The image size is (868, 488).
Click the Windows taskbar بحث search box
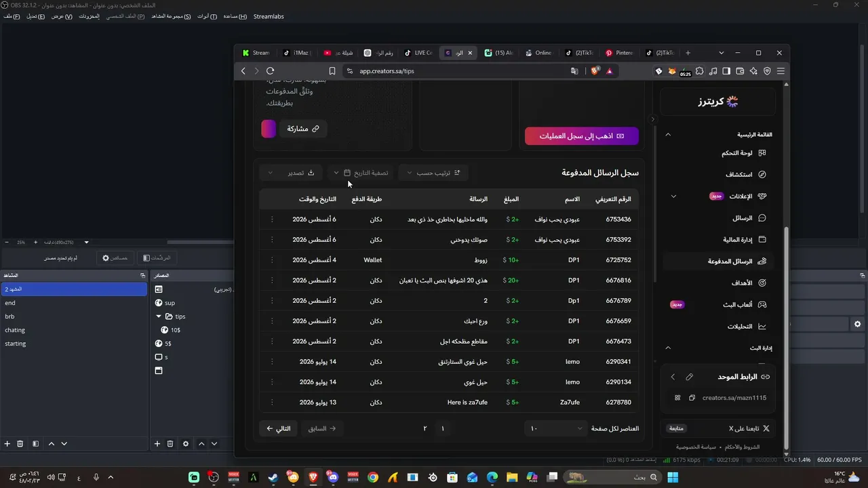613,478
